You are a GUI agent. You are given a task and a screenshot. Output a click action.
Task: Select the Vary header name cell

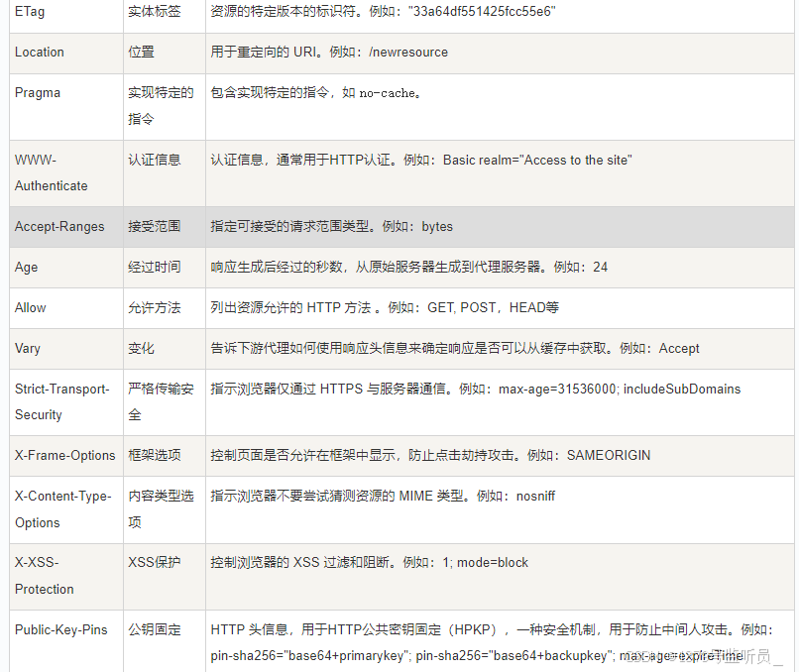click(66, 349)
